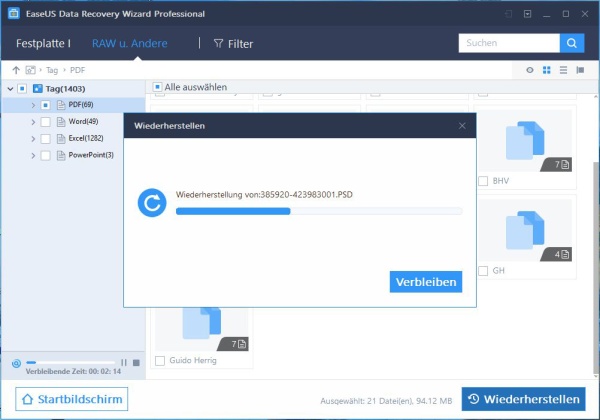Image resolution: width=600 pixels, height=420 pixels.
Task: Check the Word(49) checkbox
Action: [x=46, y=122]
